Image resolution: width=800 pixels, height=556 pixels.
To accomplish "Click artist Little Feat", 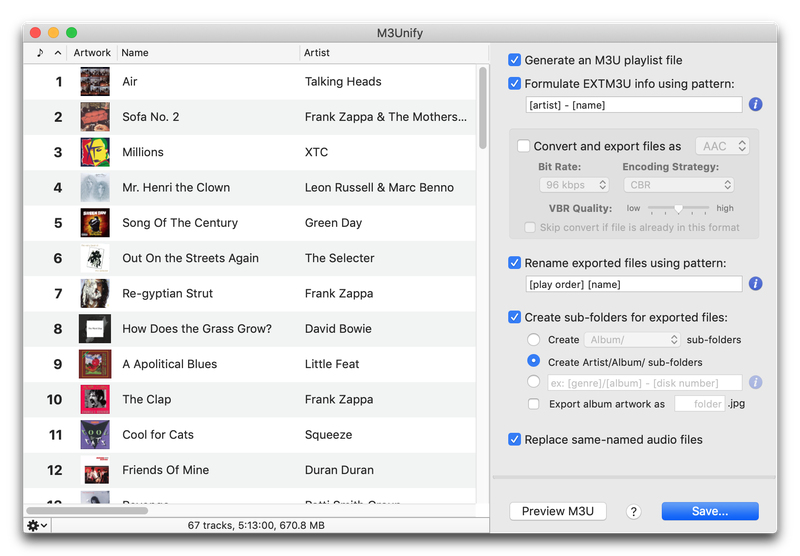I will point(332,364).
